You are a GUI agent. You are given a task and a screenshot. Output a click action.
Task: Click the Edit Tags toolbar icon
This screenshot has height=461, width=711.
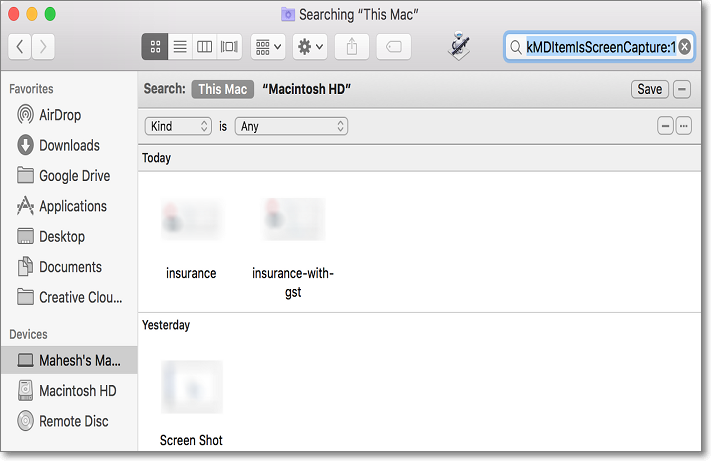click(x=393, y=46)
